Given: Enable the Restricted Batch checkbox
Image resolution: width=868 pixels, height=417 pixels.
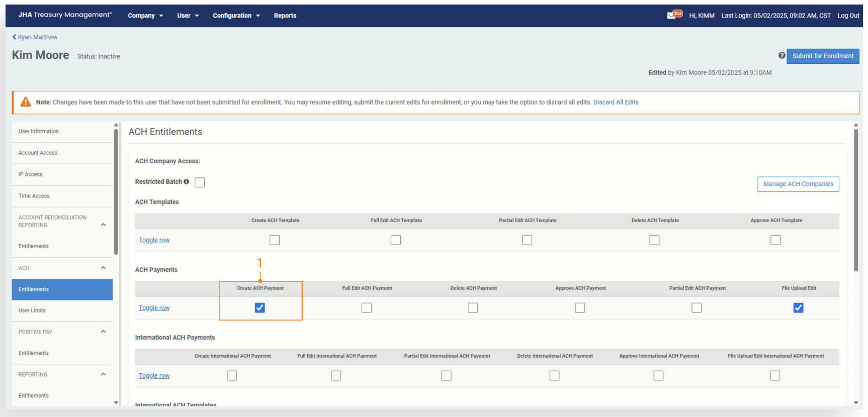Looking at the screenshot, I should click(200, 182).
